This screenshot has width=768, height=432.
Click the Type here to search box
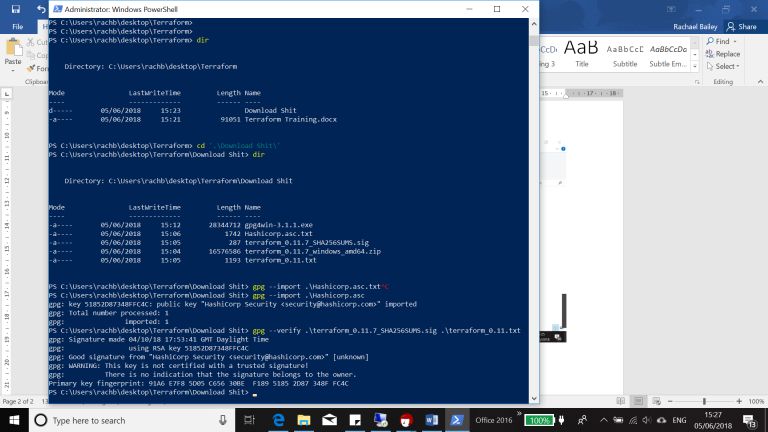[x=132, y=420]
